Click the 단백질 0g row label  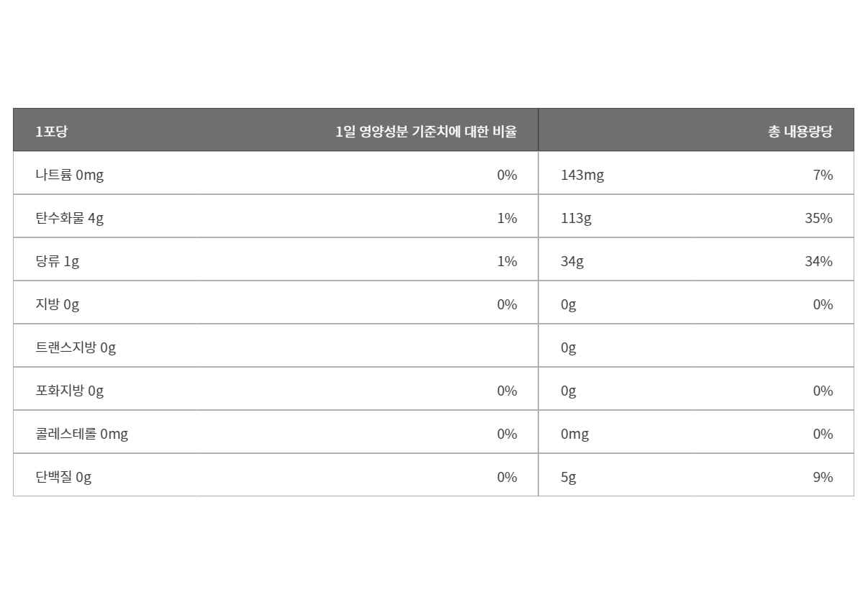(63, 477)
